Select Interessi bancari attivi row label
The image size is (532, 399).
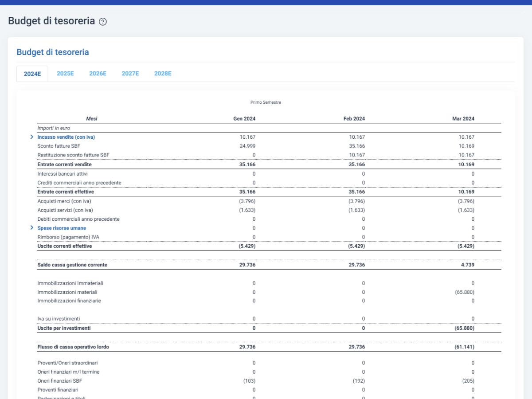coord(63,174)
